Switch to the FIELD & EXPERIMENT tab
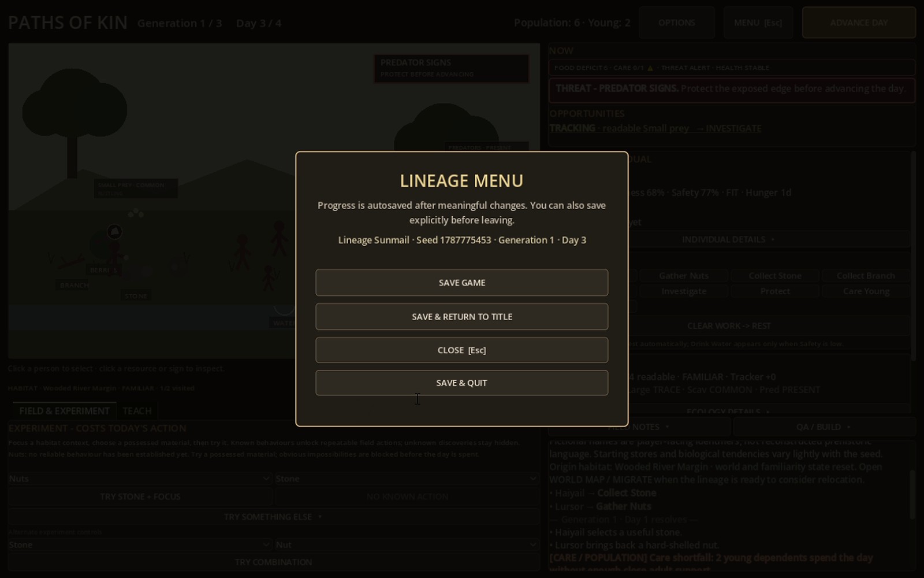 coord(64,411)
